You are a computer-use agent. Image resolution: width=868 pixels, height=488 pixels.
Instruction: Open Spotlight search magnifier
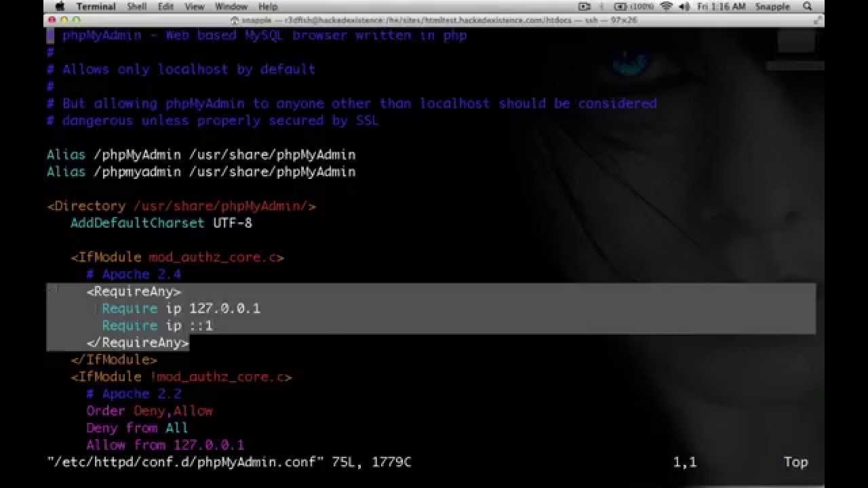(x=807, y=6)
